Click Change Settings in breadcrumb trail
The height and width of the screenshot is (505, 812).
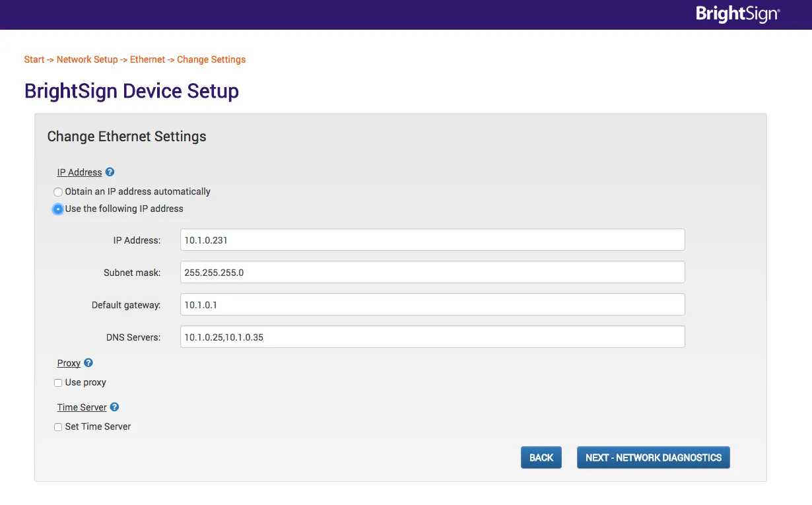[211, 59]
